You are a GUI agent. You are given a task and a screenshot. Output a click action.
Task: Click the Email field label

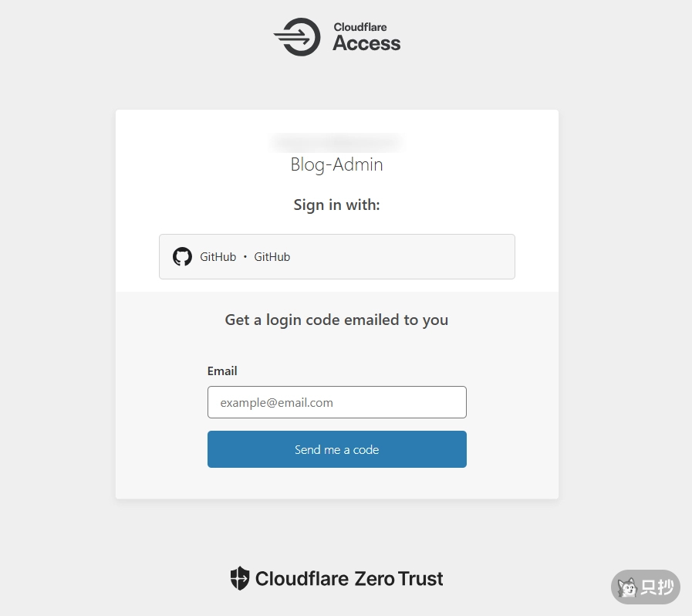click(222, 371)
